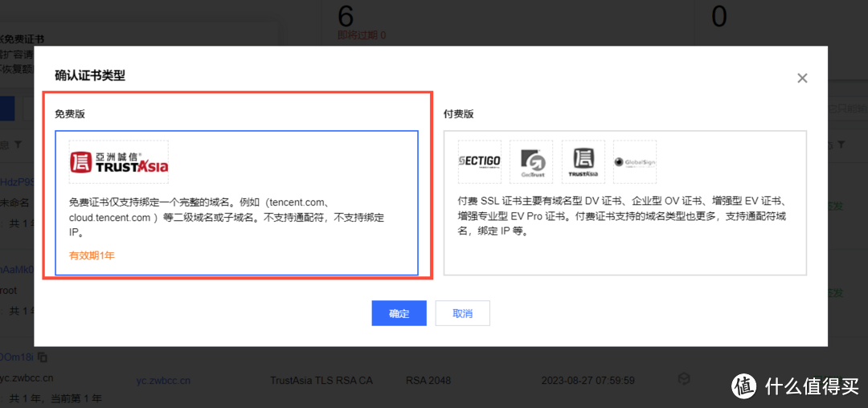The height and width of the screenshot is (408, 868).
Task: Click the TrustAsia logo in free version
Action: (119, 162)
